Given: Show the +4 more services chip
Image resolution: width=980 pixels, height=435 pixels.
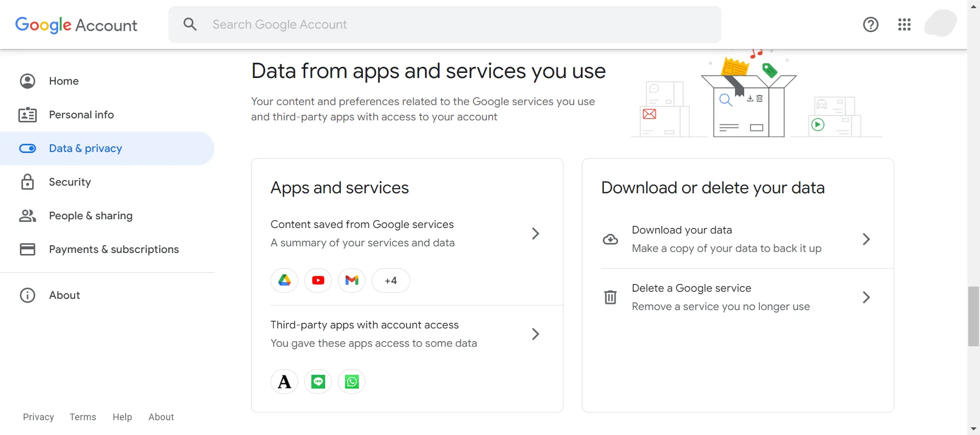Looking at the screenshot, I should pyautogui.click(x=390, y=280).
